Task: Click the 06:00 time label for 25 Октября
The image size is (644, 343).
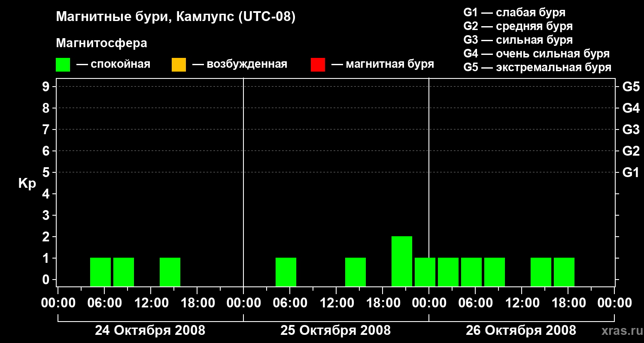Action: click(x=289, y=303)
